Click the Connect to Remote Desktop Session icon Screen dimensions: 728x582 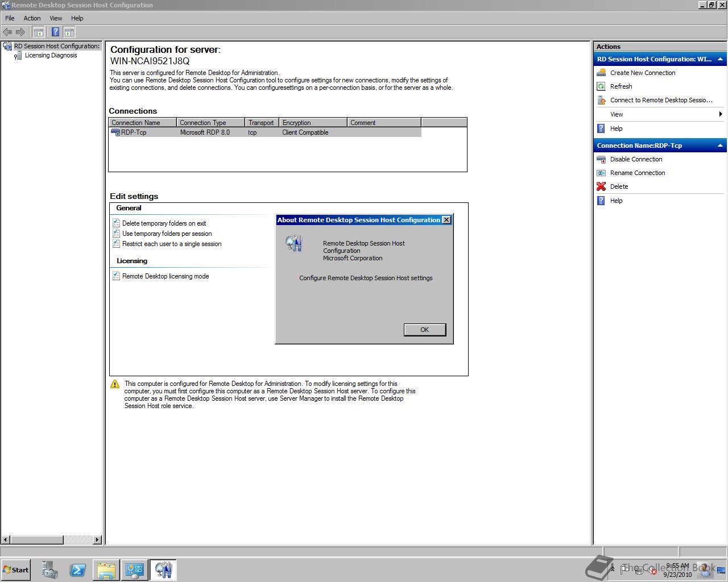601,100
